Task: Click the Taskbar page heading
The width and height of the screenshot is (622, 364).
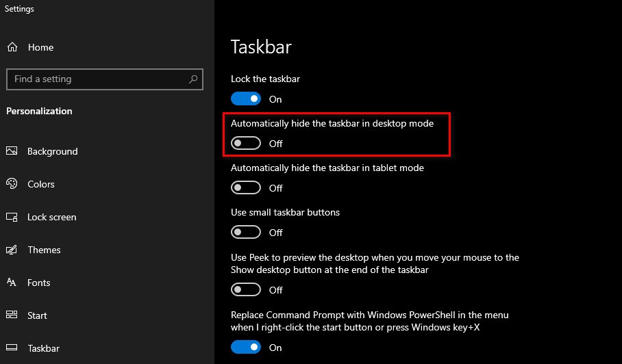Action: point(261,47)
